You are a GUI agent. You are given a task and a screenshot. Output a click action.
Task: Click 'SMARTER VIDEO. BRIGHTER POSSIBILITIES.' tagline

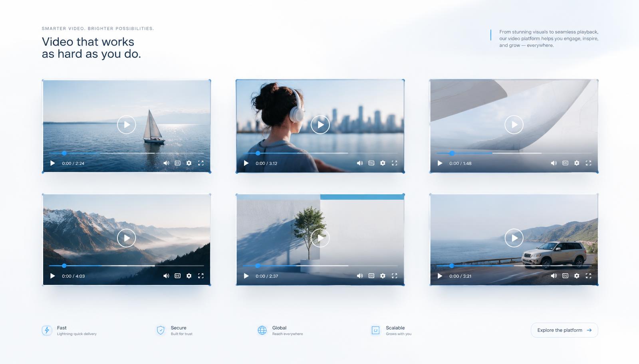[x=98, y=29]
